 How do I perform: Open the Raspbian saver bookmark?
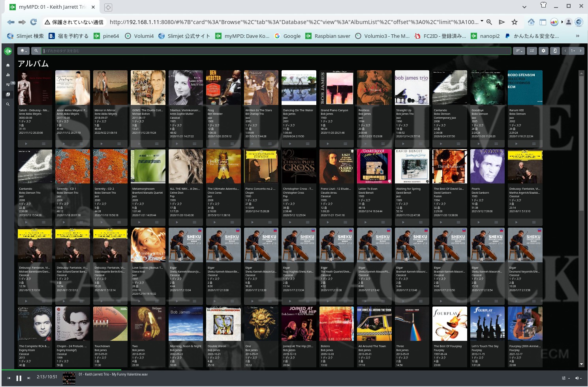tap(328, 36)
